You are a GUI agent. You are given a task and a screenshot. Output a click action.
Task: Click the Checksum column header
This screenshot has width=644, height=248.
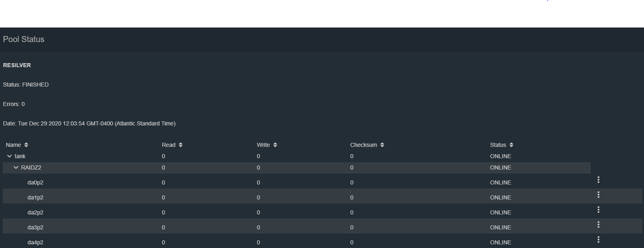point(363,145)
